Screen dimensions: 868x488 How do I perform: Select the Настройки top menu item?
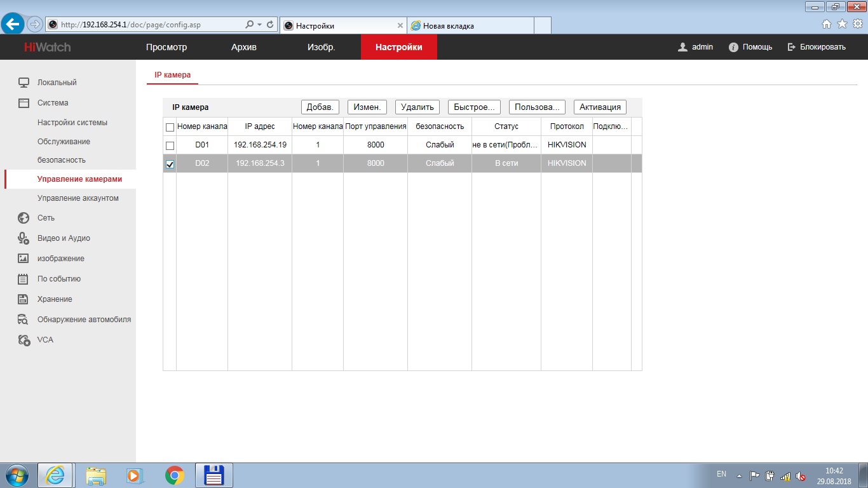coord(398,47)
